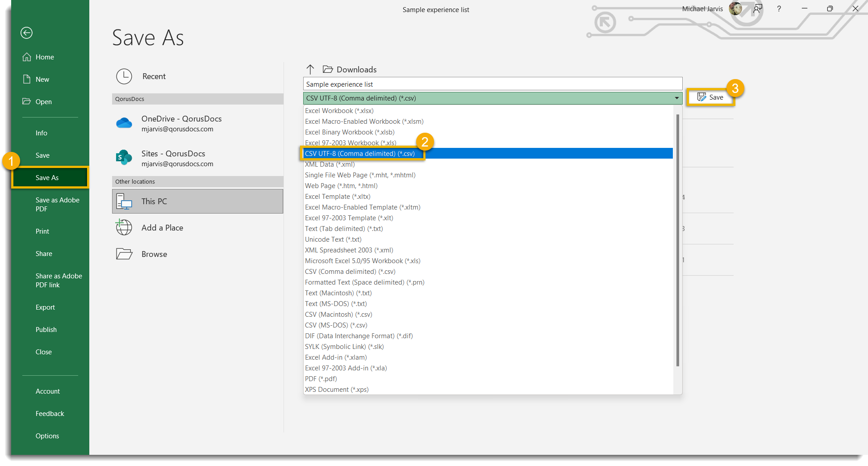The image size is (868, 466).
Task: Open the Print section
Action: pos(42,231)
